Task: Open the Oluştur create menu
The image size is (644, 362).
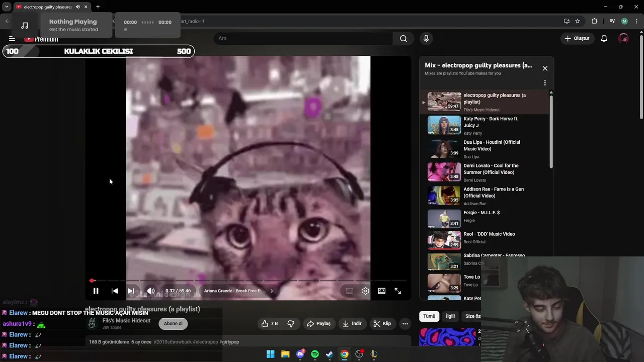Action: [577, 39]
